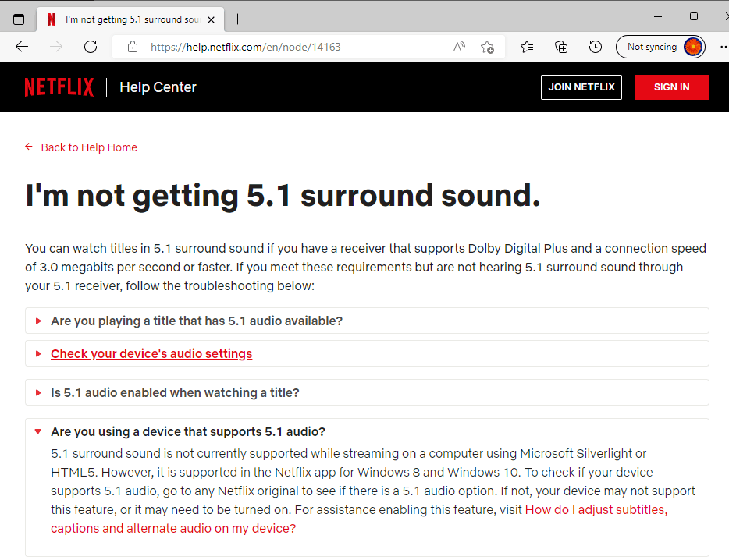Open the Collections panel

(561, 47)
